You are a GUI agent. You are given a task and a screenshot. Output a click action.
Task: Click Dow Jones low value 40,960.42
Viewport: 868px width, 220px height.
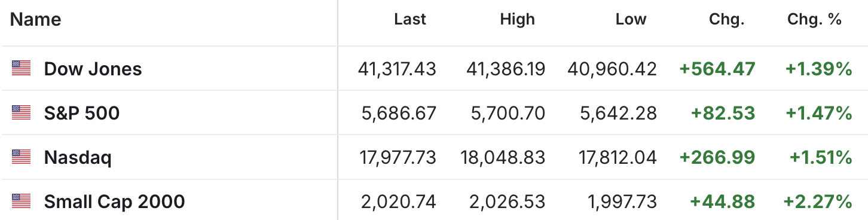point(612,69)
